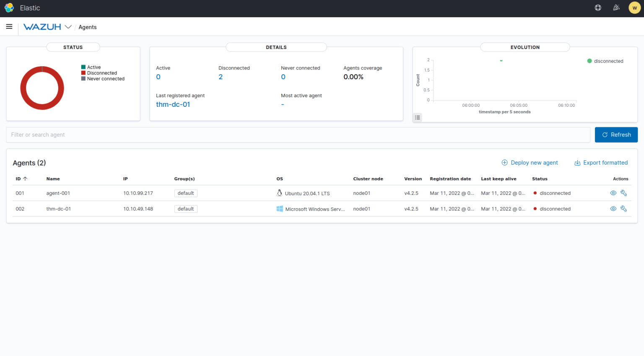644x356 pixels.
Task: Open eye view for thm-dc-01
Action: pyautogui.click(x=613, y=209)
